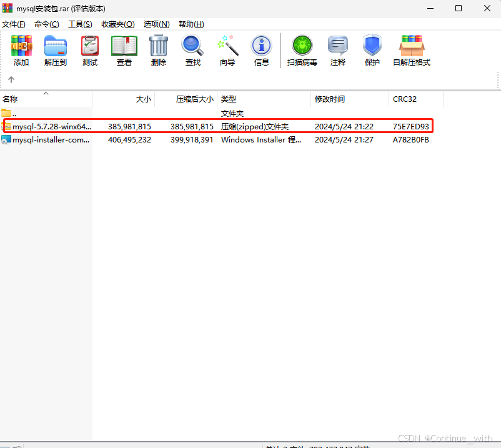Image resolution: width=501 pixels, height=448 pixels.
Task: Sort by Packed Size (压缩后大小) header
Action: click(186, 99)
